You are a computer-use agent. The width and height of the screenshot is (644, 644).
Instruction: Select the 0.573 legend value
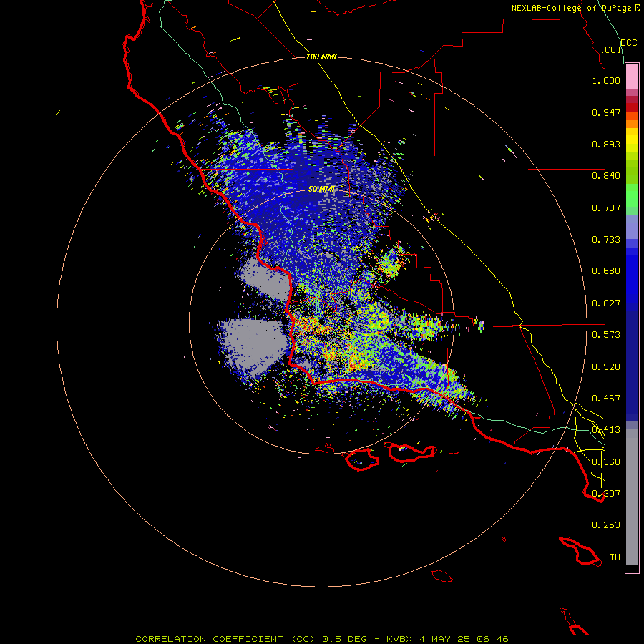(x=606, y=335)
